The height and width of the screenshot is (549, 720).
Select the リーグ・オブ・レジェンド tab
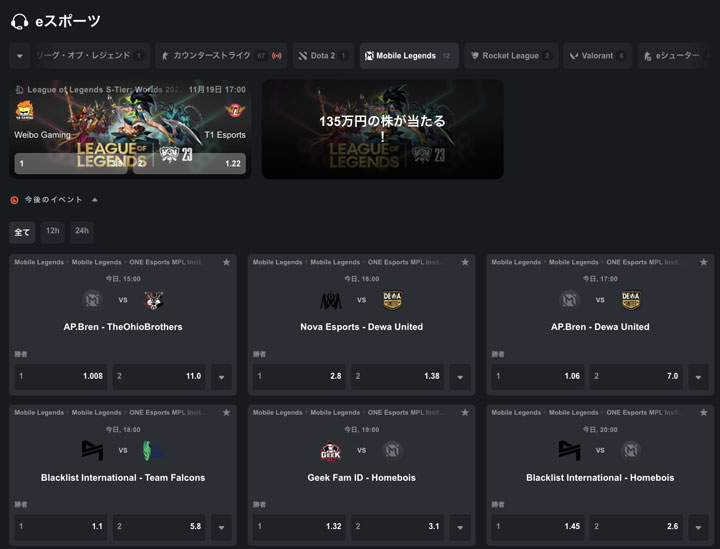[90, 56]
